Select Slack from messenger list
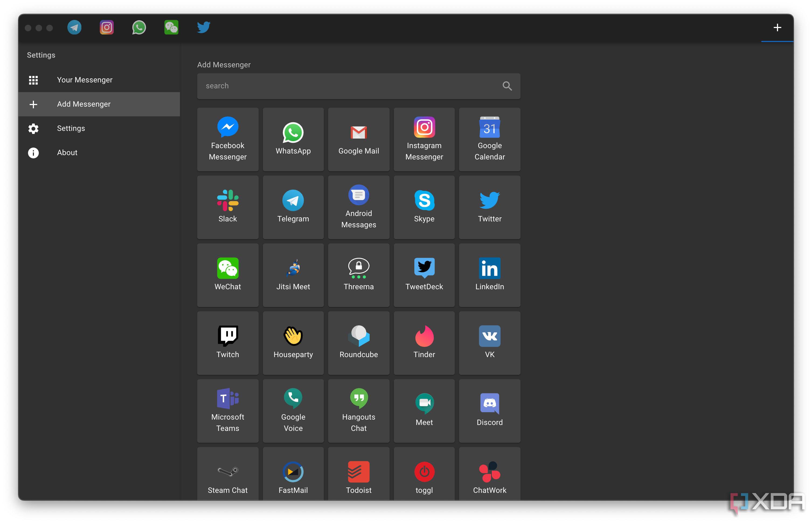Viewport: 812px width, 523px height. (x=228, y=205)
